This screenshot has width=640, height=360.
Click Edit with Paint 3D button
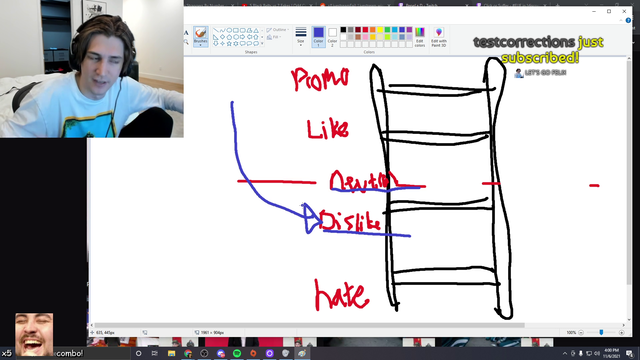click(439, 37)
